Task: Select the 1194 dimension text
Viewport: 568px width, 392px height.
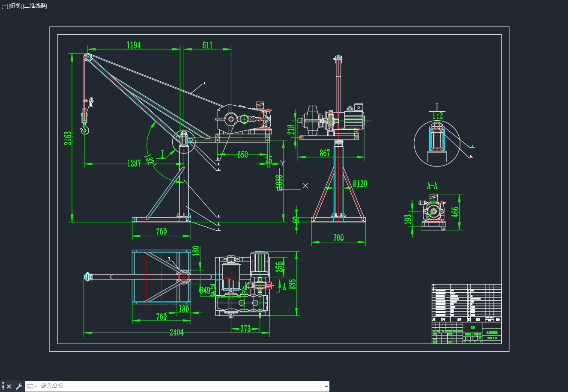Action: pos(134,45)
